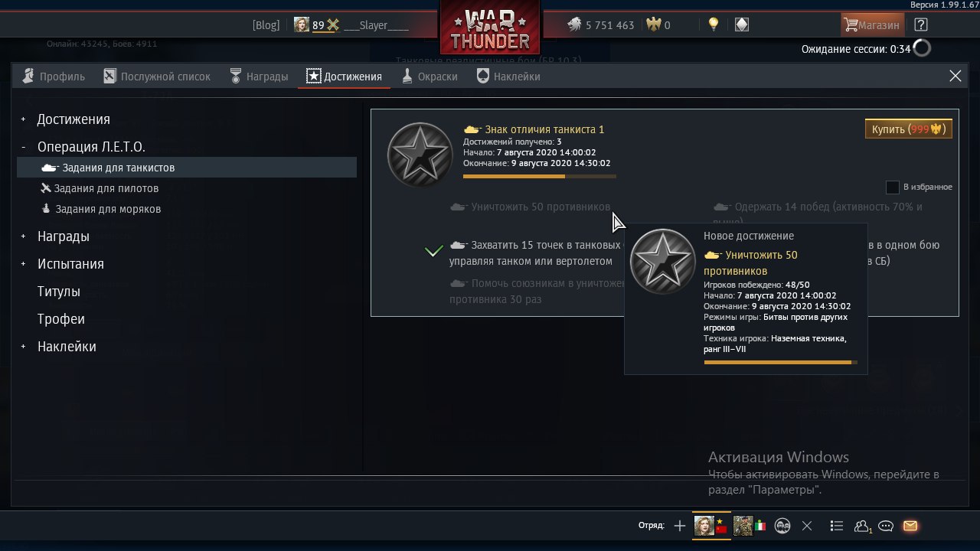Viewport: 980px width, 551px height.
Task: Expand the Награды tree section
Action: [x=24, y=236]
